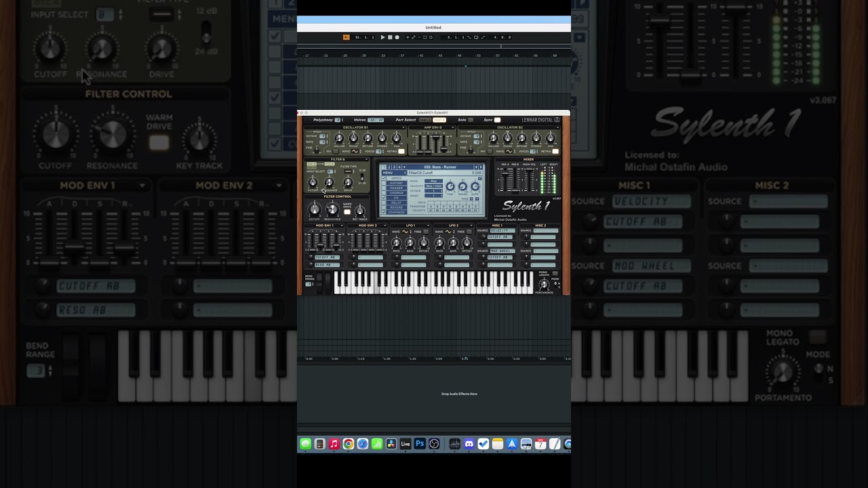
Task: Select preset bank tab 2
Action: 389,167
